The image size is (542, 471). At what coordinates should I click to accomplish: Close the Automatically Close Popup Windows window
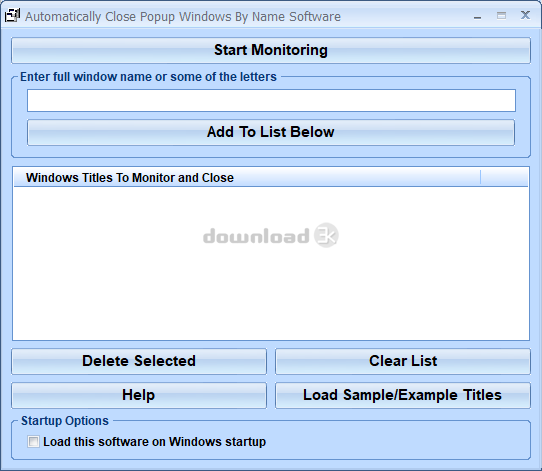pyautogui.click(x=525, y=15)
